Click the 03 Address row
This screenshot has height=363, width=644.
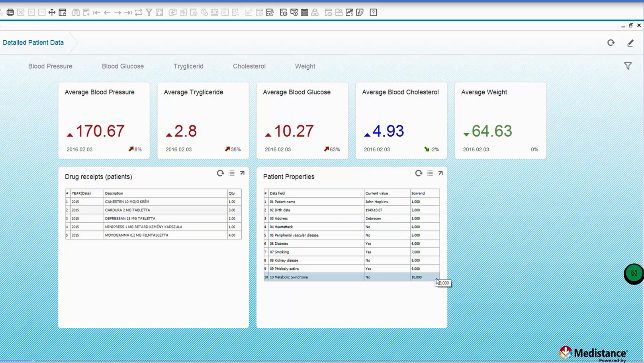point(352,218)
